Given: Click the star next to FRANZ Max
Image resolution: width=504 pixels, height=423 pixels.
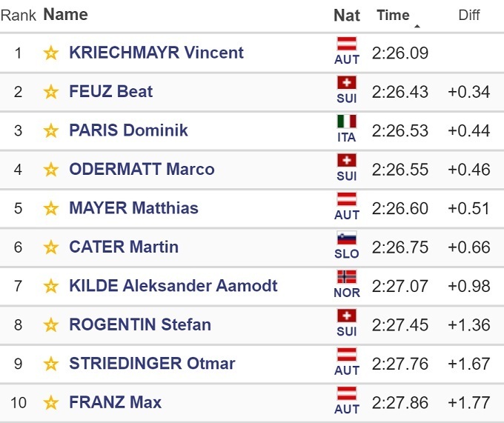Looking at the screenshot, I should [50, 403].
